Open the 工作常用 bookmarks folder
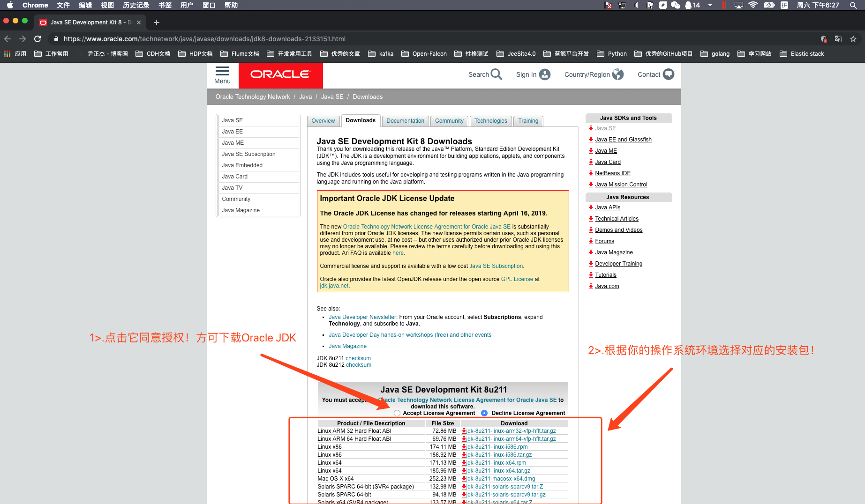865x504 pixels. click(51, 54)
